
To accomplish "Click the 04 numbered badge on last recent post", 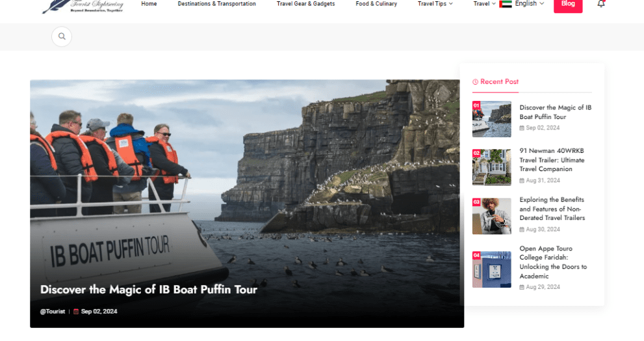I will (476, 255).
